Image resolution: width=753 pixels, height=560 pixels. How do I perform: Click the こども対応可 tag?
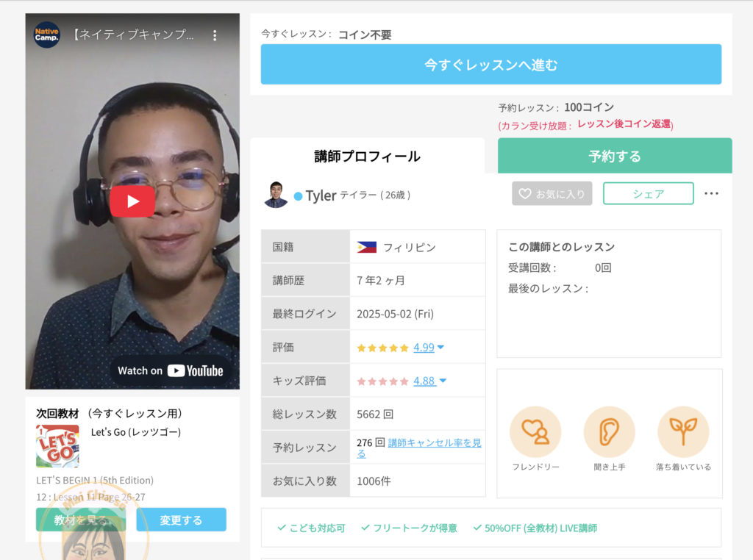pos(311,528)
